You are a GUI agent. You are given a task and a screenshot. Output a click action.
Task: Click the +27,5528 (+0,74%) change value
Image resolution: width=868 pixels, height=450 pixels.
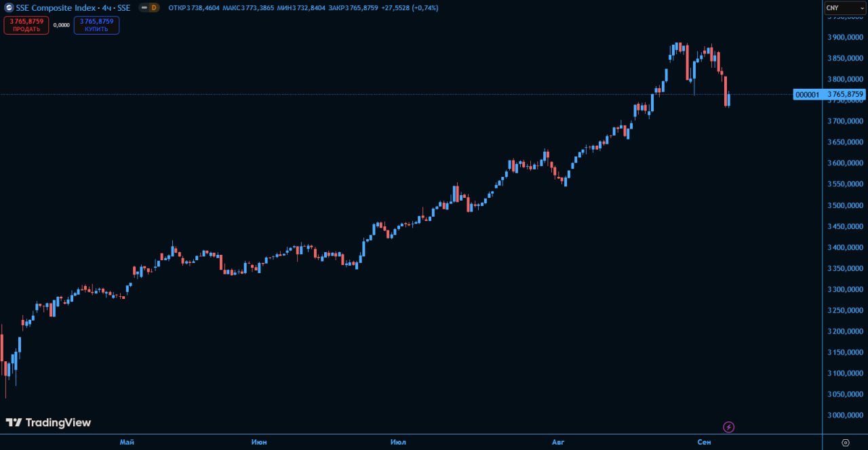pyautogui.click(x=410, y=8)
